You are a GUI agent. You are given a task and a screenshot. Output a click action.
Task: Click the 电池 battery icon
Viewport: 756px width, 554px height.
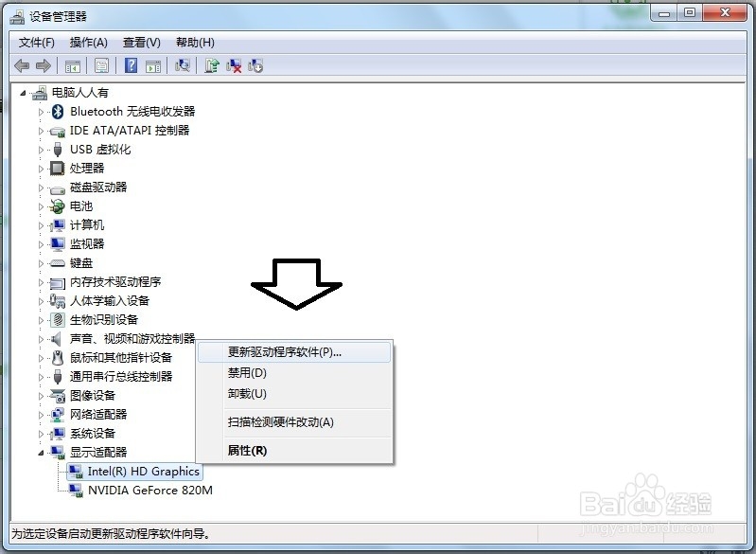pyautogui.click(x=58, y=206)
